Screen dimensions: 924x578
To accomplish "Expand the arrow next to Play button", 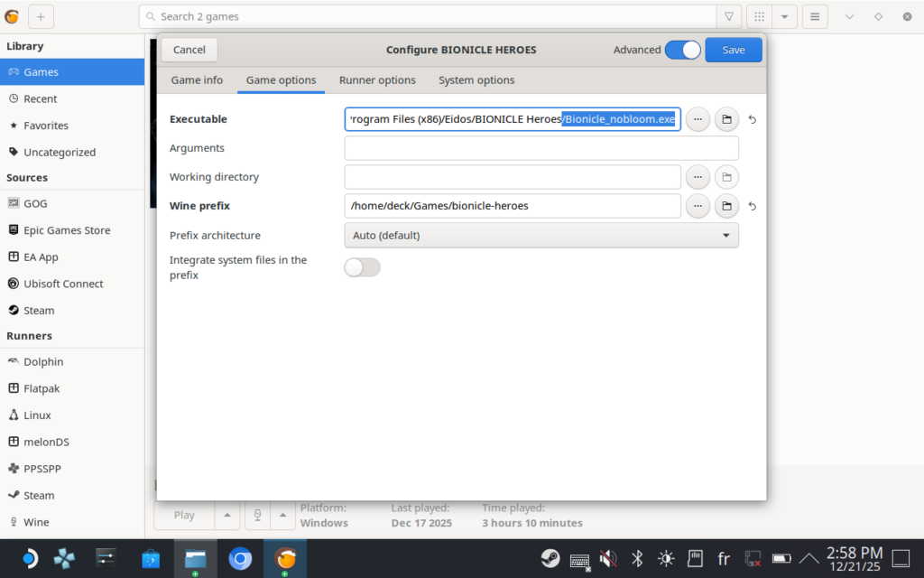I will point(226,515).
